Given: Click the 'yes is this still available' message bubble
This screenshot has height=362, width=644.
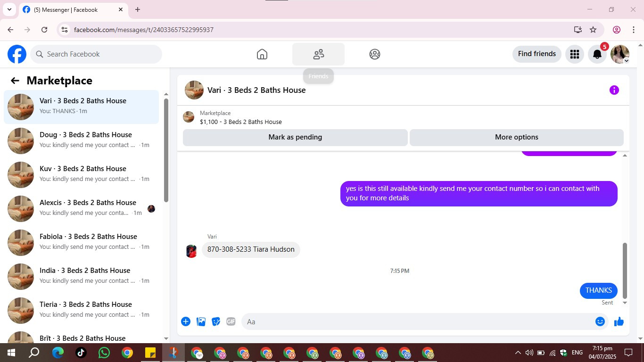Looking at the screenshot, I should coord(479,193).
